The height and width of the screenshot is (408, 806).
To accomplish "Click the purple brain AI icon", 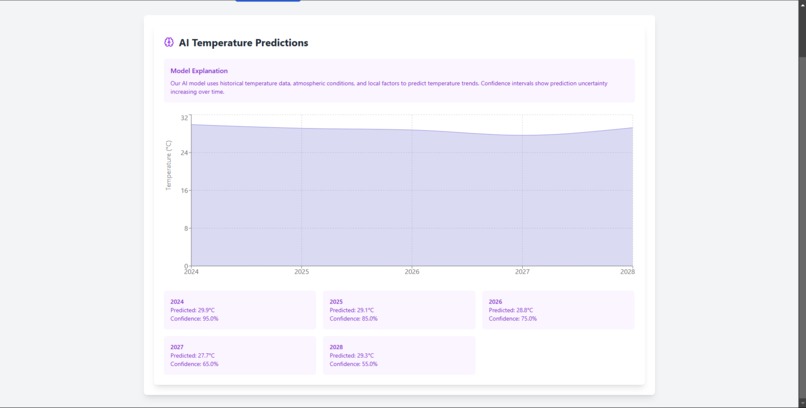I will (x=169, y=43).
